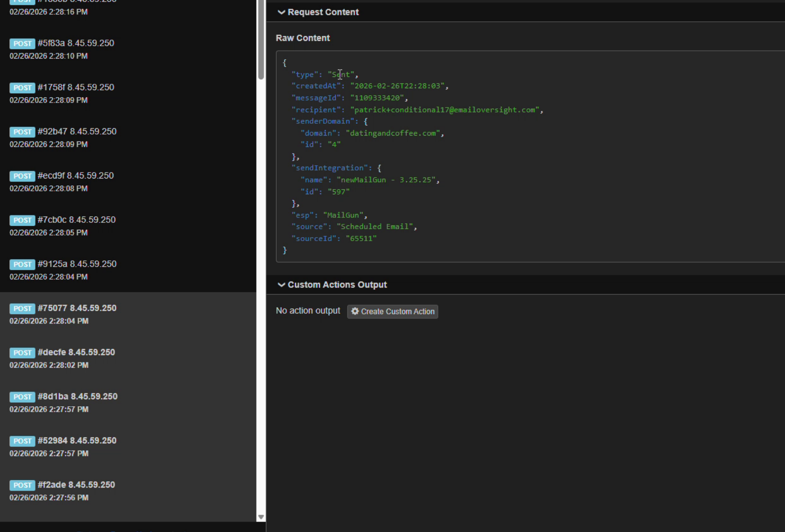The height and width of the screenshot is (532, 785).
Task: Click the POST badge of request #decfe
Action: pos(22,353)
